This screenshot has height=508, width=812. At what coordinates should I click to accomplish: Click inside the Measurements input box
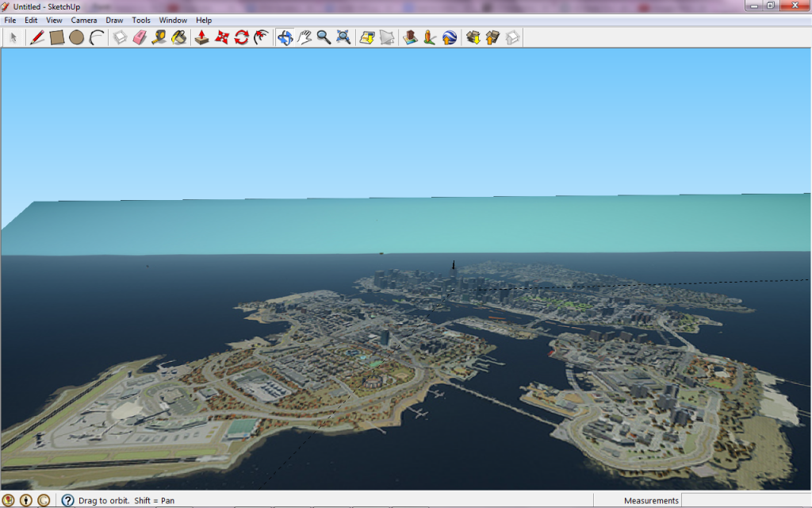click(745, 501)
